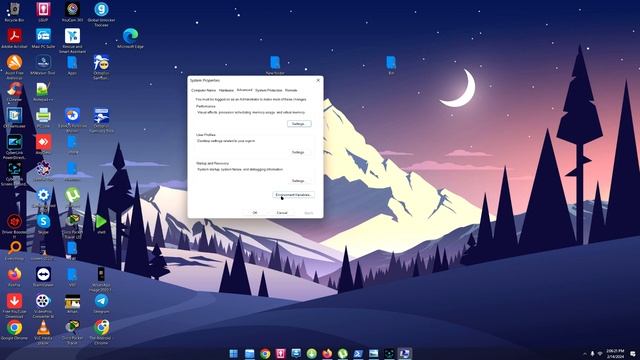This screenshot has width=640, height=360.
Task: Select the Free YouTube Download desktop icon
Action: (x=14, y=306)
